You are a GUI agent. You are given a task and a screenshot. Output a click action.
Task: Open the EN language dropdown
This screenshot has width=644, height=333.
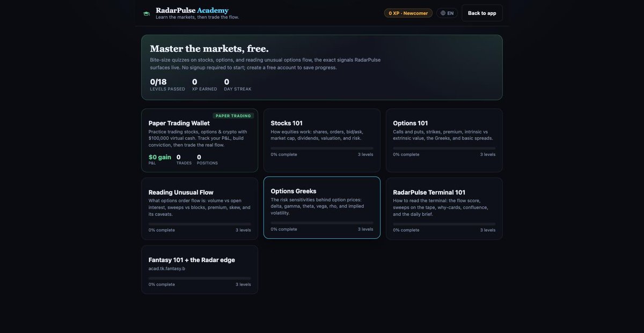[x=447, y=13]
